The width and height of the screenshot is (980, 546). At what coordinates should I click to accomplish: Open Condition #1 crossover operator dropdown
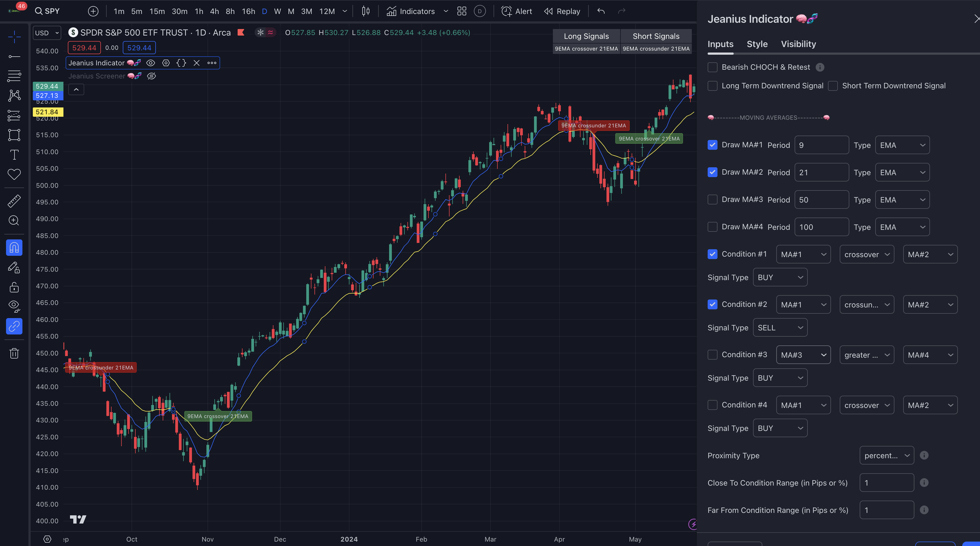tap(866, 255)
